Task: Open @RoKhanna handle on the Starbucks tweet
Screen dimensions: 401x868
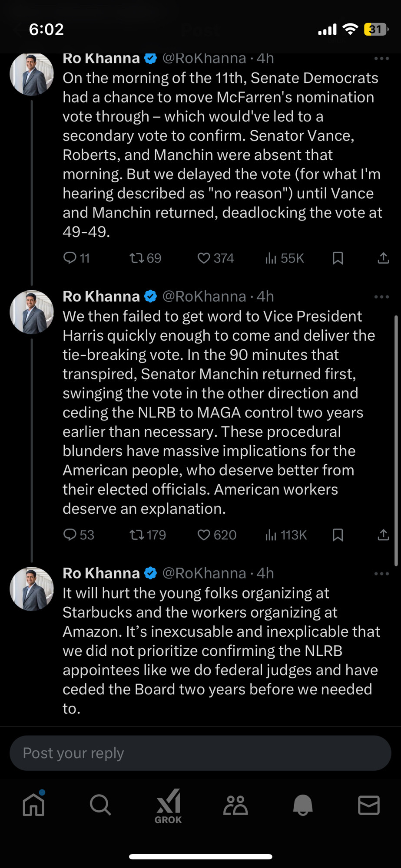Action: coord(204,573)
